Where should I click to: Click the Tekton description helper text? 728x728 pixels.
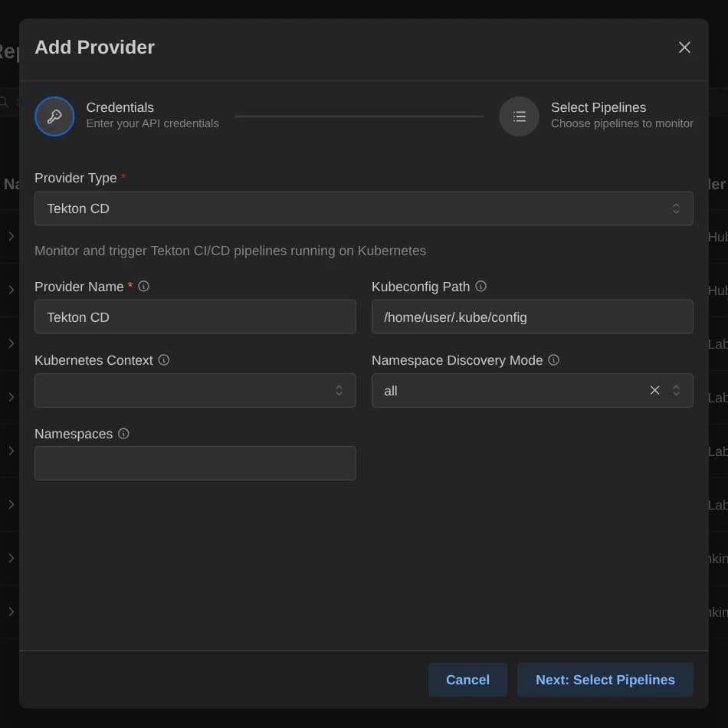point(231,251)
